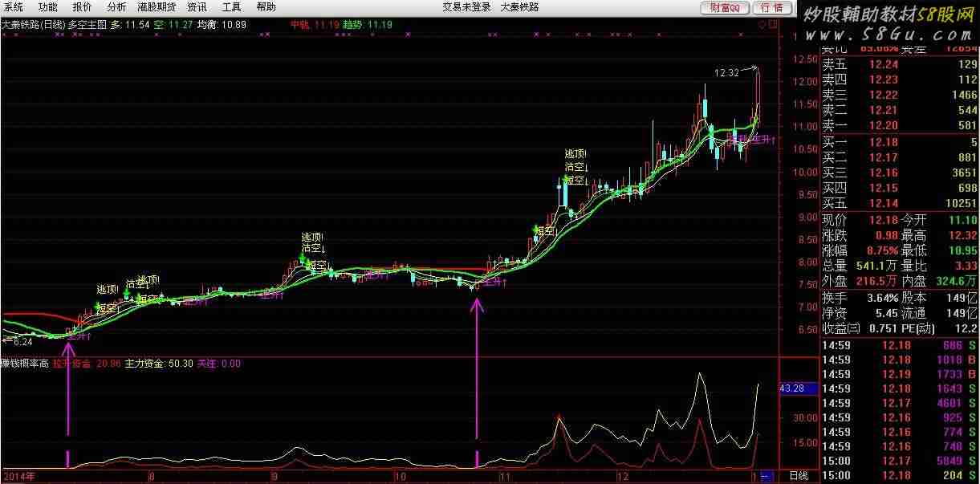The width and height of the screenshot is (980, 484).
Task: Click the 大秦铁路(日线) 多空主图 chart title
Action: pos(54,26)
